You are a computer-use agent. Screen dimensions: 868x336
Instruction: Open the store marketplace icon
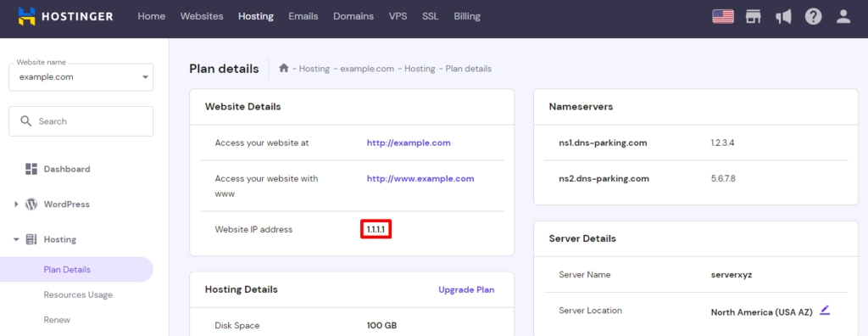[x=753, y=17]
